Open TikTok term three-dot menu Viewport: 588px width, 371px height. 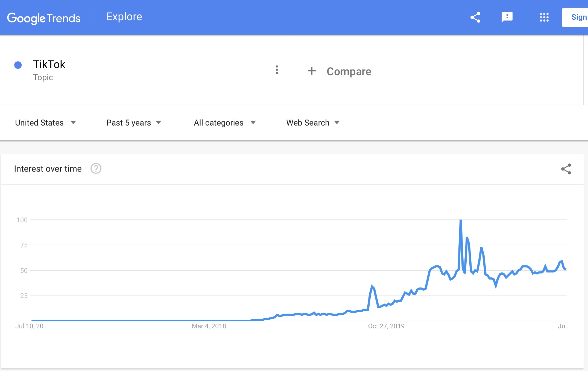(x=277, y=70)
